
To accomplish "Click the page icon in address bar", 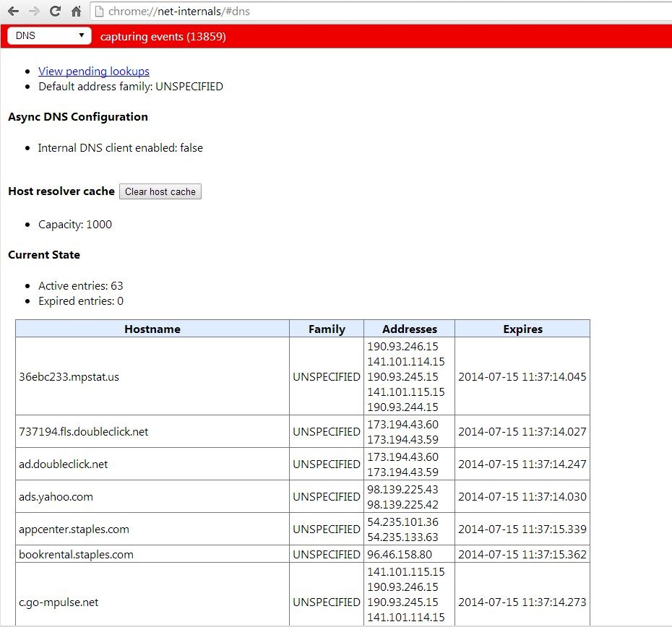I will click(99, 11).
